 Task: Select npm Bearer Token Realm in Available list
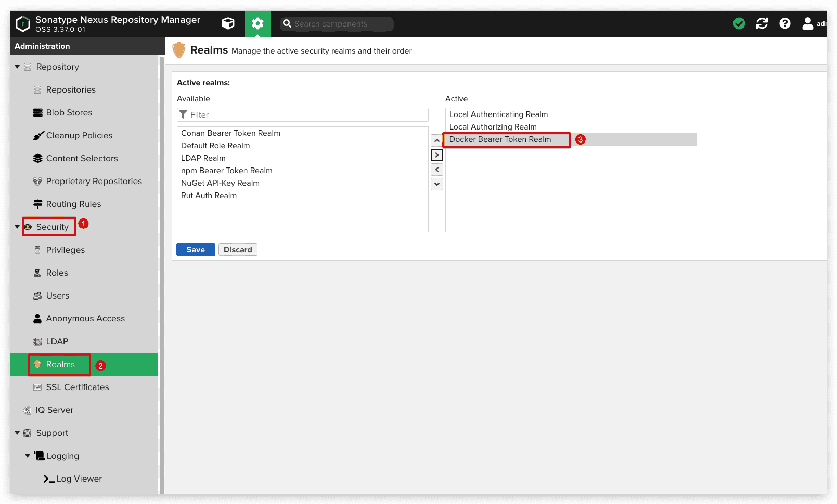tap(227, 171)
